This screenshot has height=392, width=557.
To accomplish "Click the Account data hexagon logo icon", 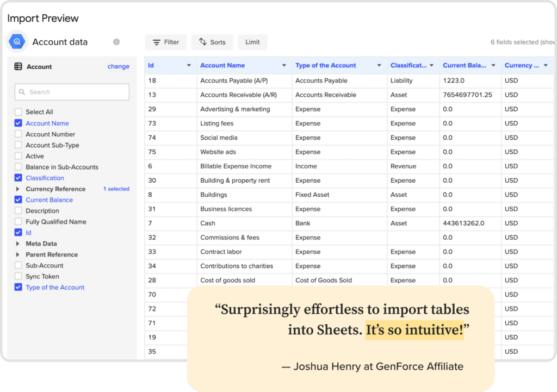I will click(x=17, y=42).
